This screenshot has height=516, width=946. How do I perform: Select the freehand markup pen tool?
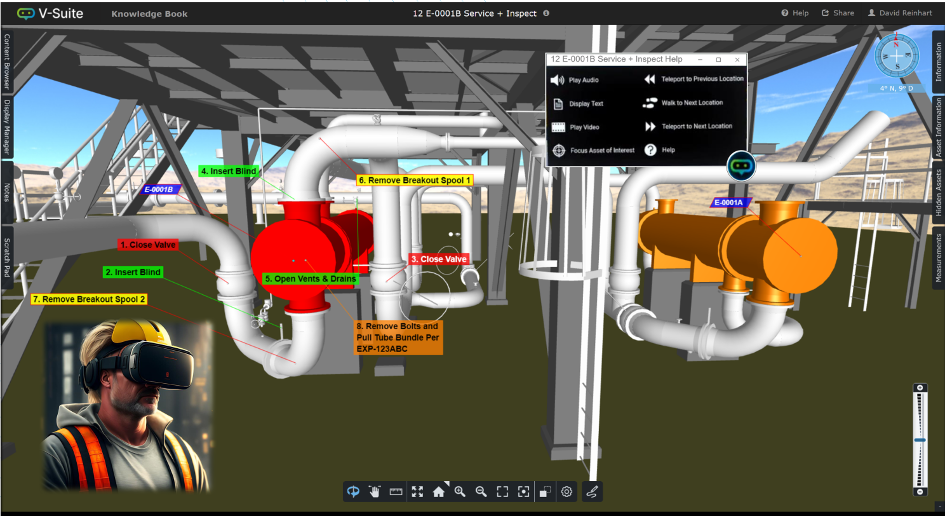(x=591, y=491)
